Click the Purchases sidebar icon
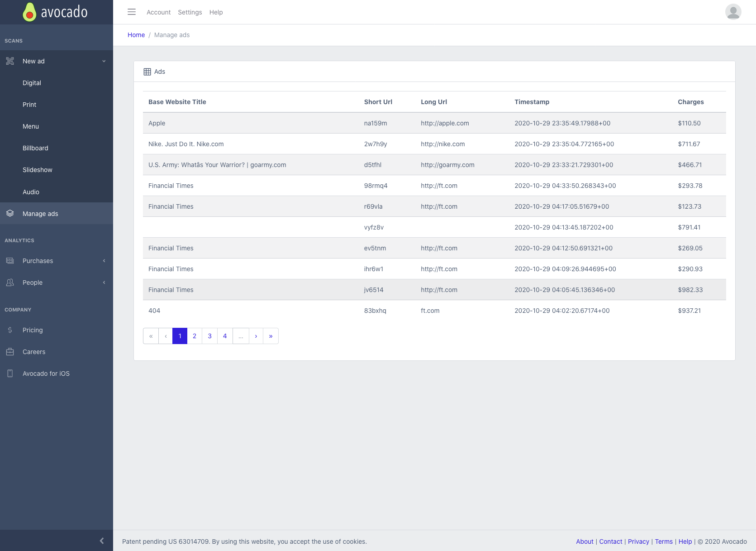The image size is (756, 551). (x=10, y=261)
